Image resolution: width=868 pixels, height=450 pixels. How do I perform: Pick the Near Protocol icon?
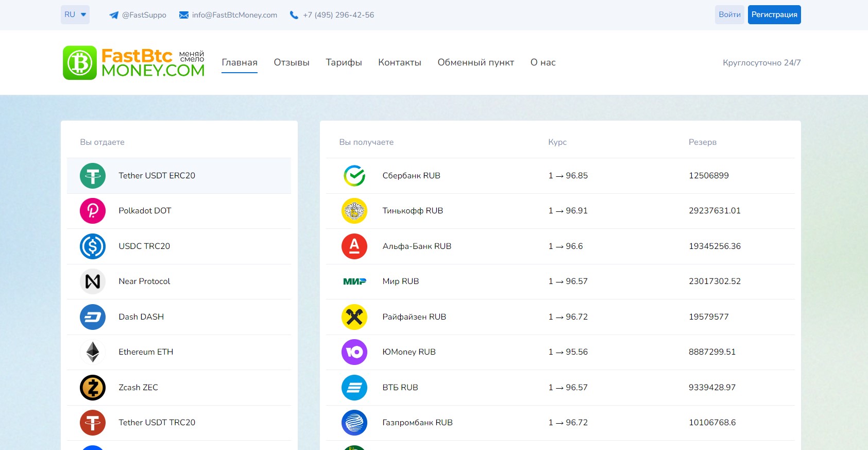click(x=93, y=281)
